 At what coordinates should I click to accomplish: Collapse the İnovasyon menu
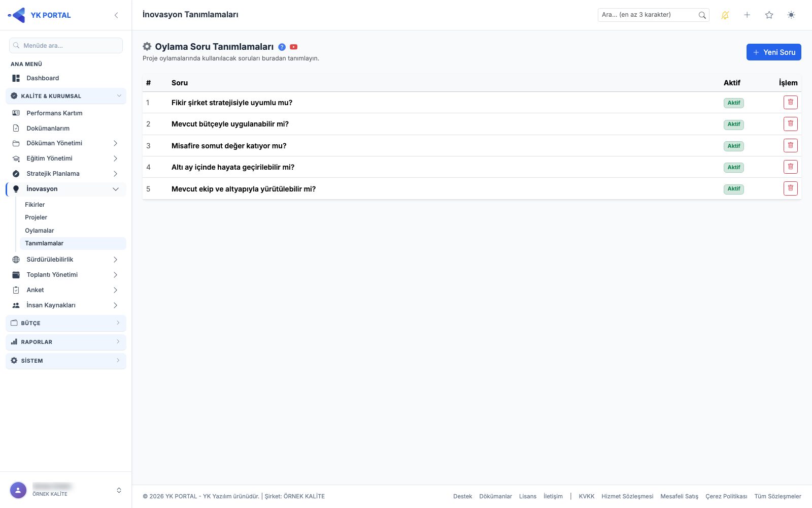click(x=66, y=189)
